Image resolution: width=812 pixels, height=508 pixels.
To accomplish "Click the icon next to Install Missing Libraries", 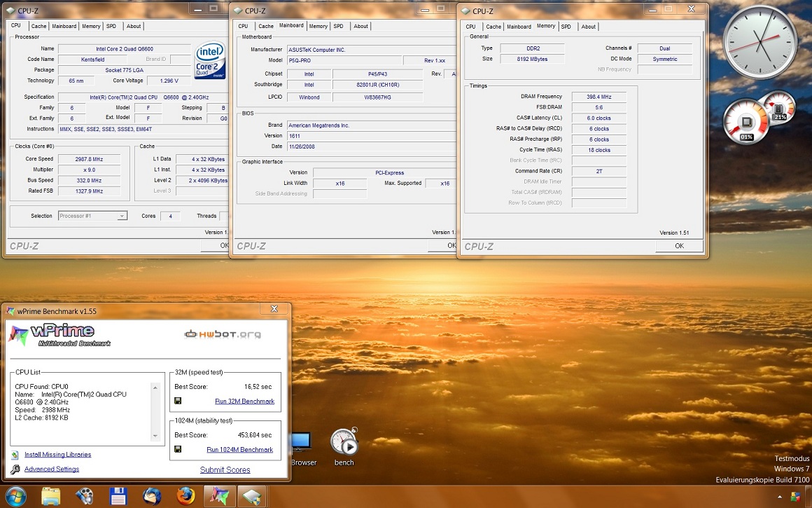I will pyautogui.click(x=15, y=455).
